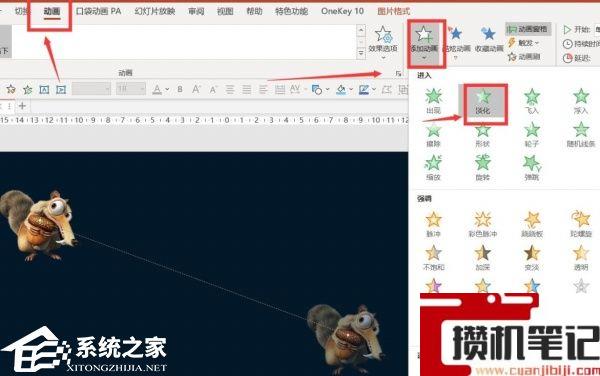The width and height of the screenshot is (600, 376).
Task: Increase font size with the larger A icon
Action: (x=196, y=90)
